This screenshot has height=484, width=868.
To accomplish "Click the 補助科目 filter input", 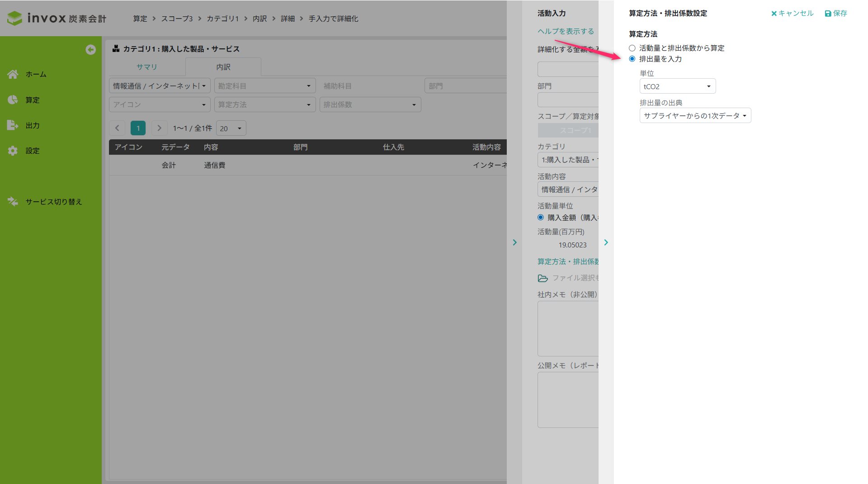I will [x=370, y=85].
